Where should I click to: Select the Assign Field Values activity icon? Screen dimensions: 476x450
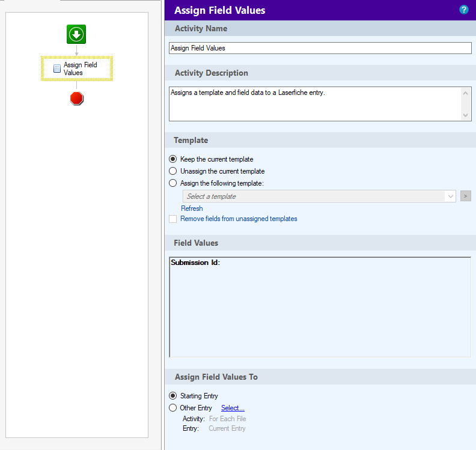click(56, 68)
